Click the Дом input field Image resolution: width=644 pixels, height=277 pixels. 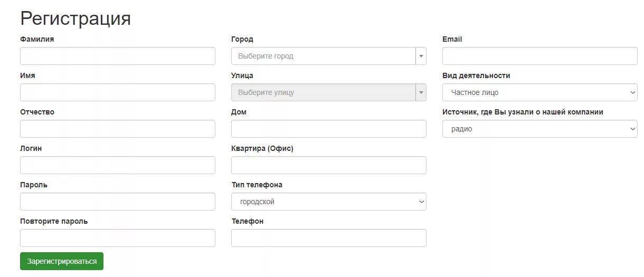coord(328,129)
